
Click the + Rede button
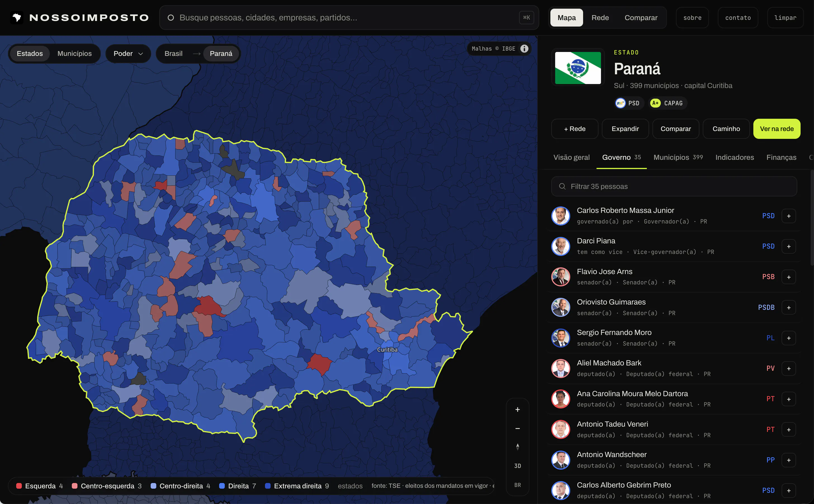(574, 129)
